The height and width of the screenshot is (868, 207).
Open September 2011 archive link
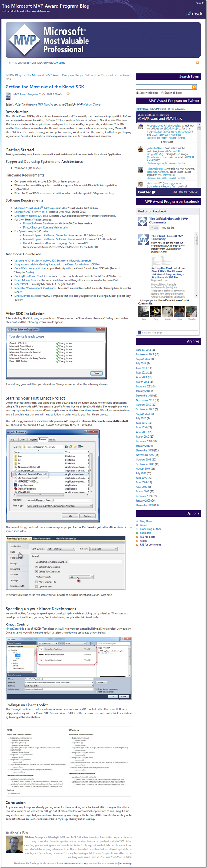(x=145, y=355)
